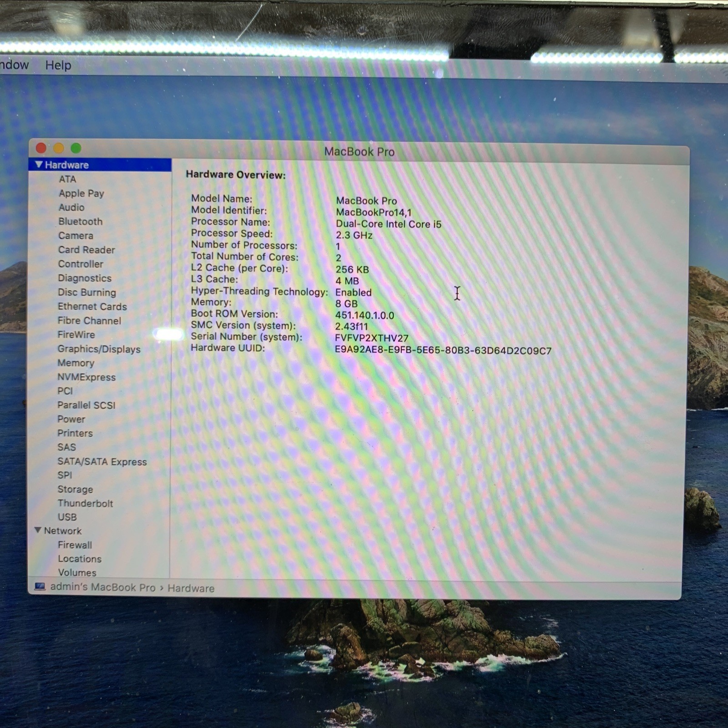Click the Processor Speed value 2.3 GHz
Image resolution: width=728 pixels, height=728 pixels.
(354, 235)
